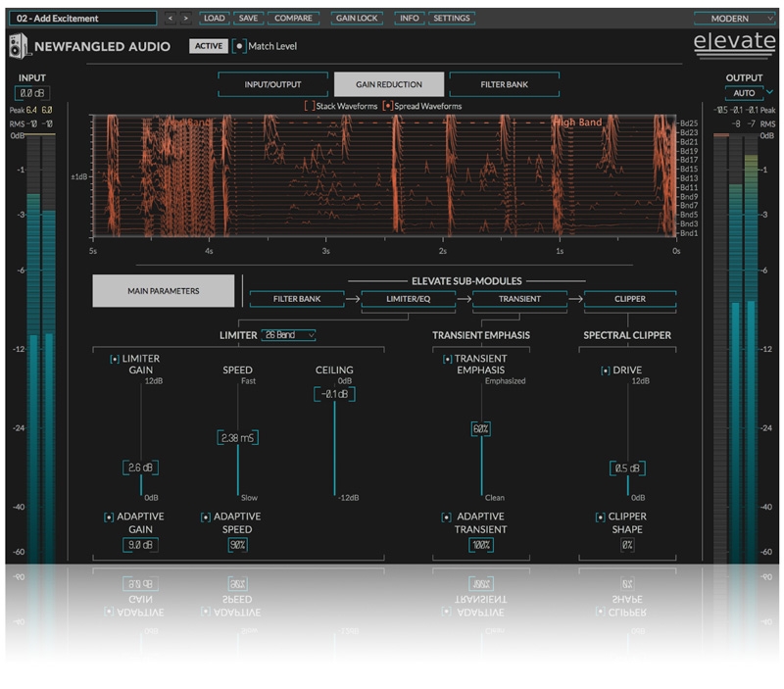
Task: Click the Ceiling slider handle
Action: coord(335,394)
